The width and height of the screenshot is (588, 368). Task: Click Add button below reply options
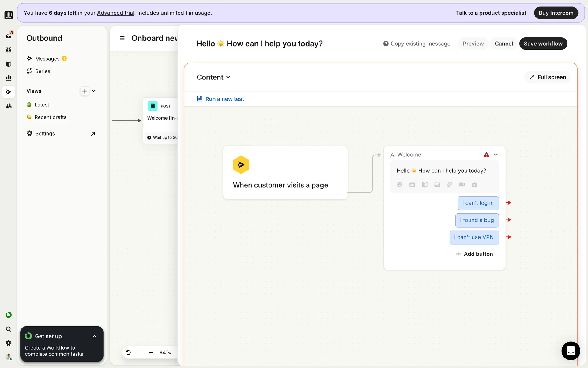(x=474, y=254)
